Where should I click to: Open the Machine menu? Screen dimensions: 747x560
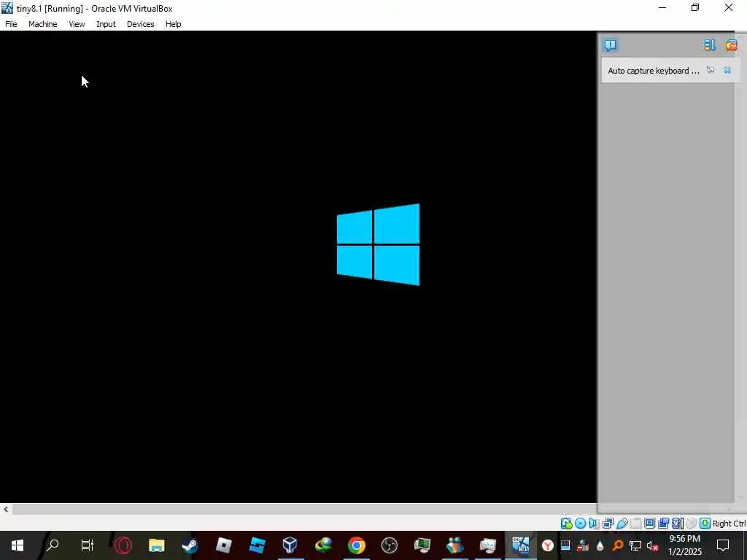pos(43,24)
